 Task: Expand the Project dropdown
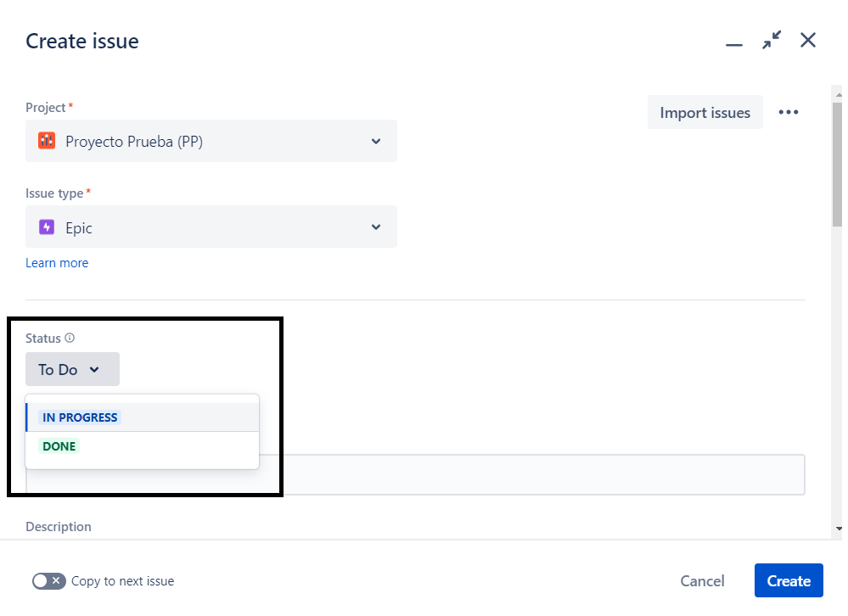(x=376, y=142)
